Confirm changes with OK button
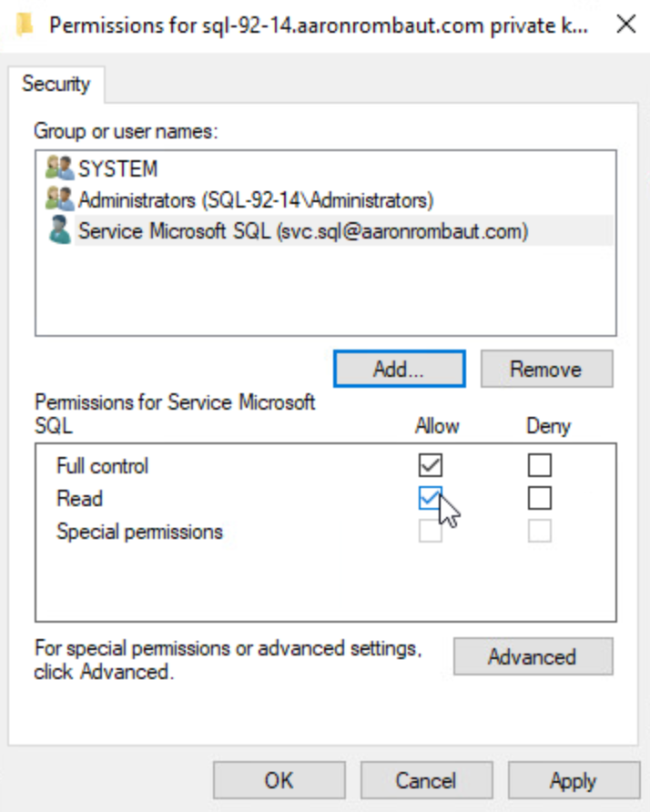Viewport: 650px width, 812px height. tap(279, 780)
